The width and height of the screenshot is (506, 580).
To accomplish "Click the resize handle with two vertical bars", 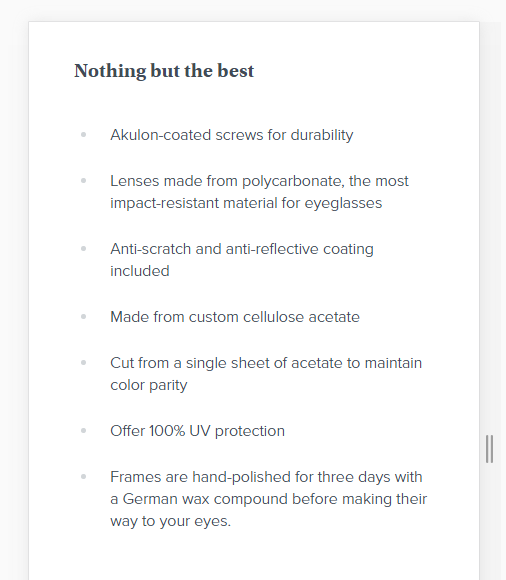I will [x=489, y=449].
